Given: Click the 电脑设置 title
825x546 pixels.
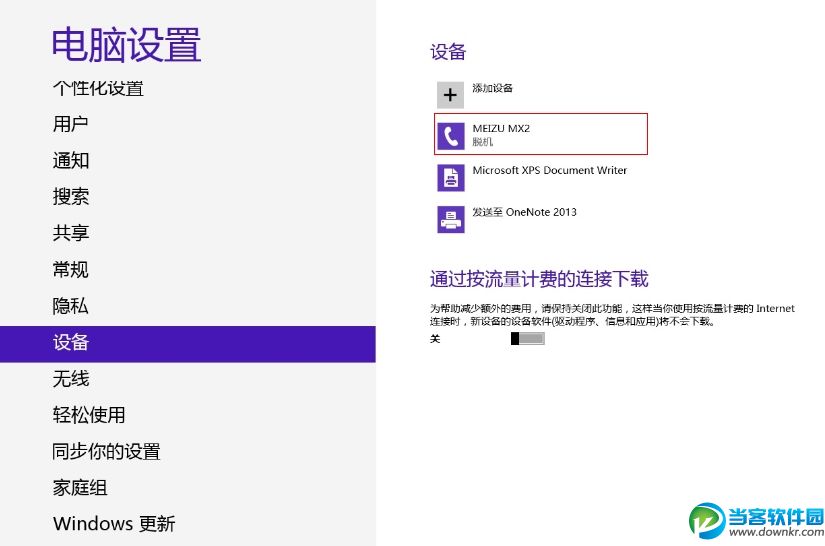Looking at the screenshot, I should [127, 45].
